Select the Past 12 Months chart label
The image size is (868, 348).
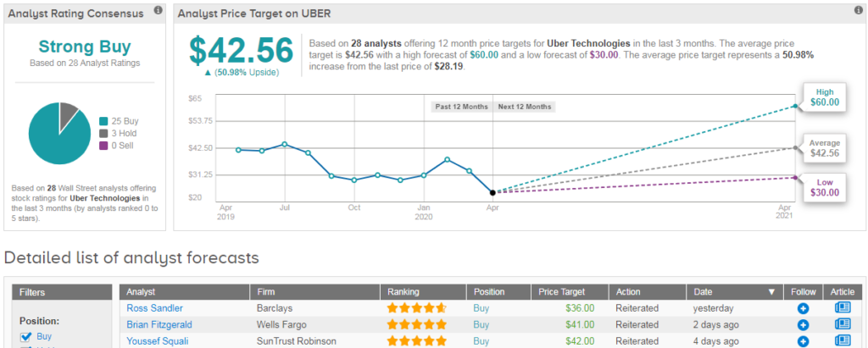click(x=459, y=107)
